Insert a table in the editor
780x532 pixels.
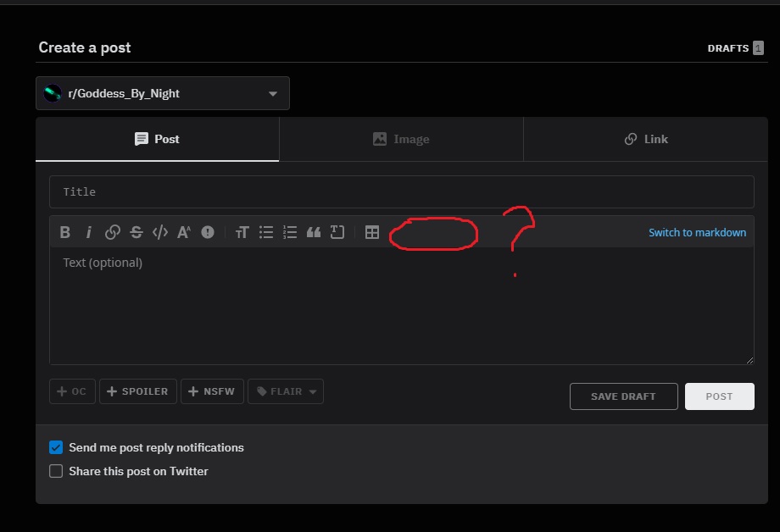click(371, 232)
